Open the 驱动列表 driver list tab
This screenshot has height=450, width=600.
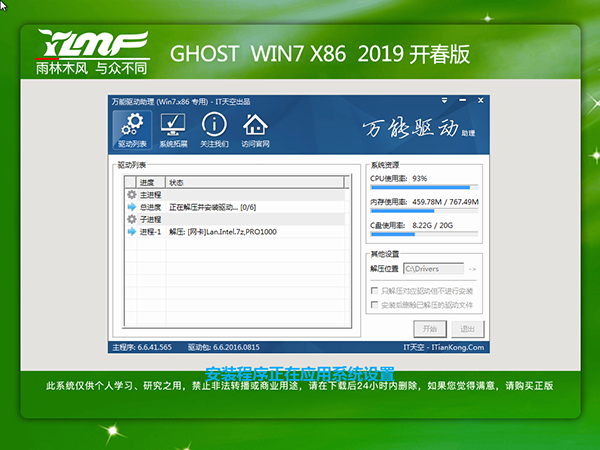point(132,130)
